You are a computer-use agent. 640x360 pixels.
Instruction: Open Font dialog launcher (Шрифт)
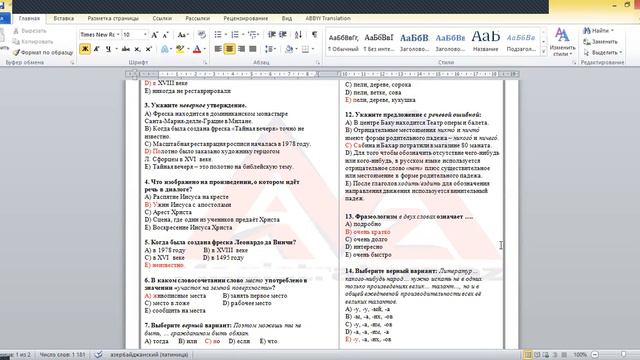(205, 63)
